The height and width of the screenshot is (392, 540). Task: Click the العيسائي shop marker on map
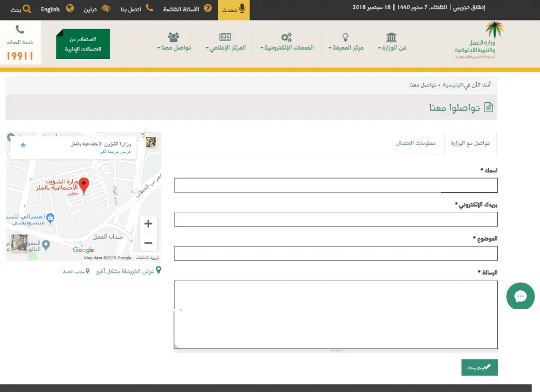[50, 218]
